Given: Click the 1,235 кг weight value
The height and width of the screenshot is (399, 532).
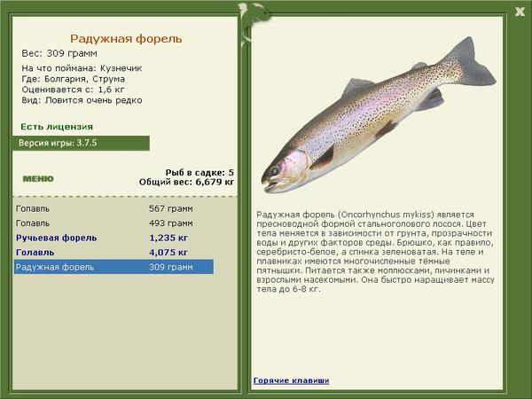Looking at the screenshot, I should [168, 238].
